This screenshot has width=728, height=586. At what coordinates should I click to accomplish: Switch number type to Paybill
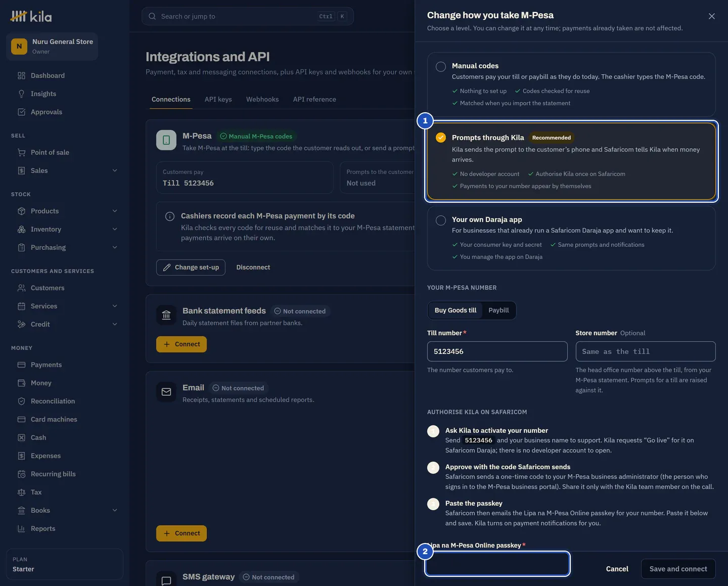click(498, 310)
